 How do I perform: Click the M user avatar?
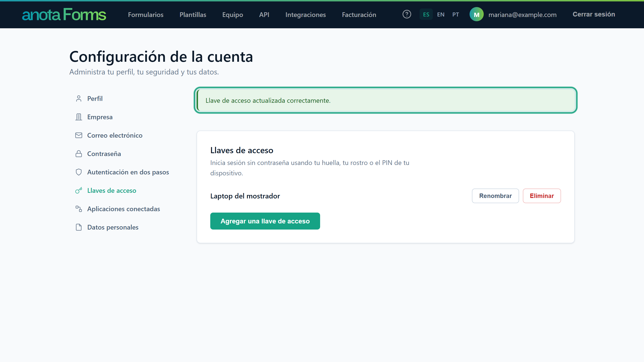(476, 15)
